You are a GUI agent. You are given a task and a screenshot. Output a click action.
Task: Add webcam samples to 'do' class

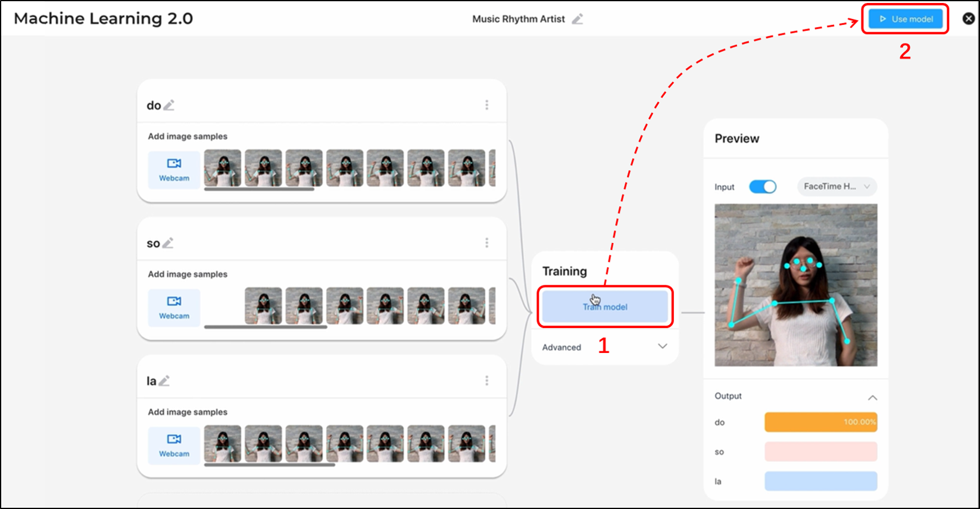[x=174, y=169]
